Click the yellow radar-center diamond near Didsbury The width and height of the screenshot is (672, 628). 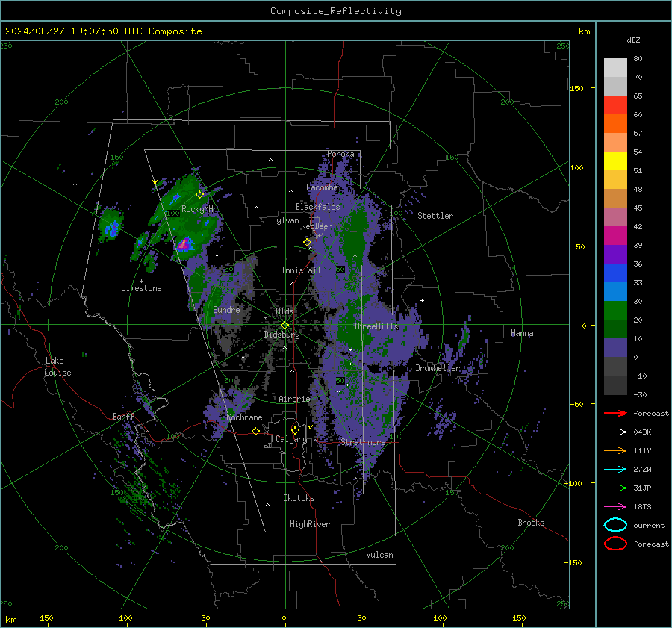[284, 326]
